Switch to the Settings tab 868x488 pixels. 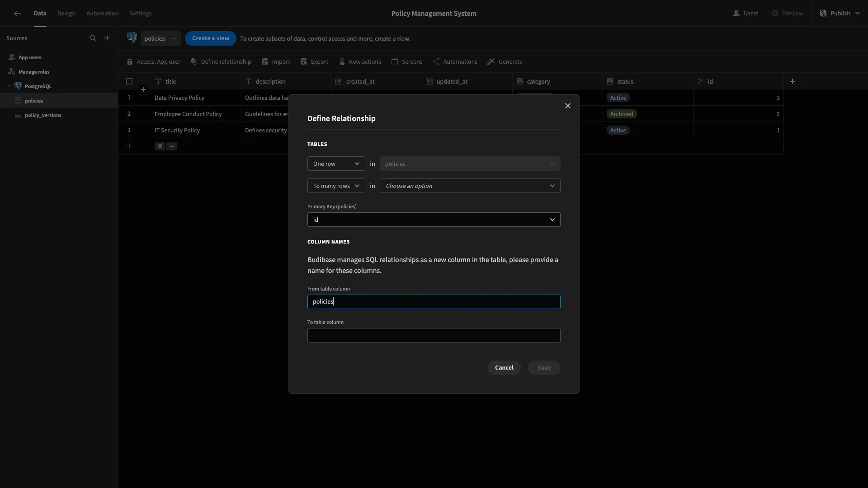[141, 14]
